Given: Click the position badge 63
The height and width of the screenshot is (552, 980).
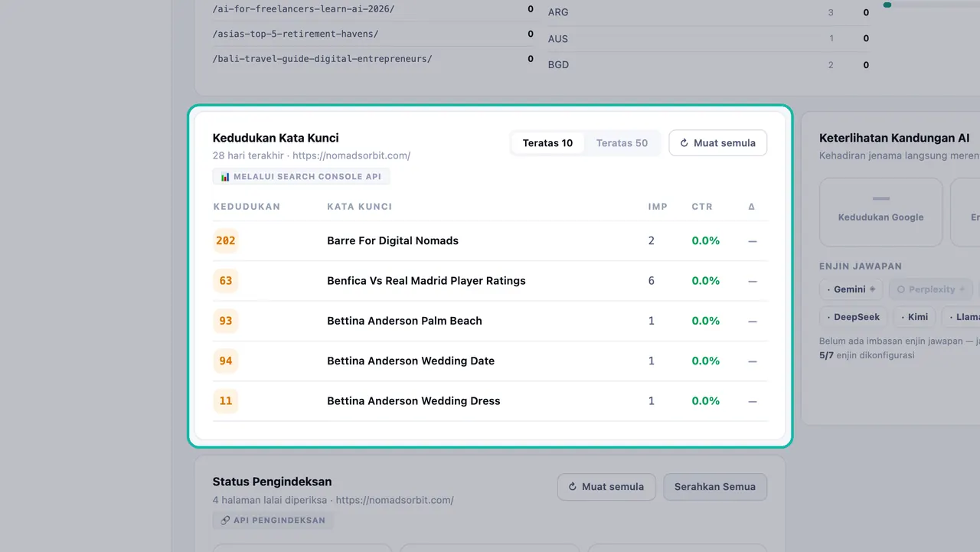Looking at the screenshot, I should [x=226, y=281].
